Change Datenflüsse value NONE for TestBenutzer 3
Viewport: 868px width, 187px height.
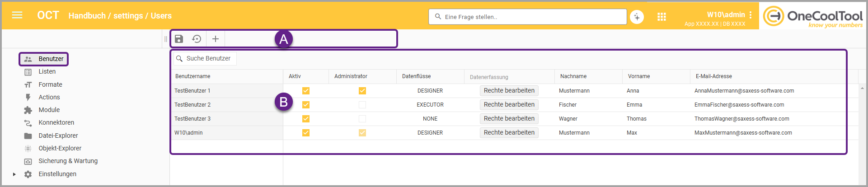[x=430, y=119]
